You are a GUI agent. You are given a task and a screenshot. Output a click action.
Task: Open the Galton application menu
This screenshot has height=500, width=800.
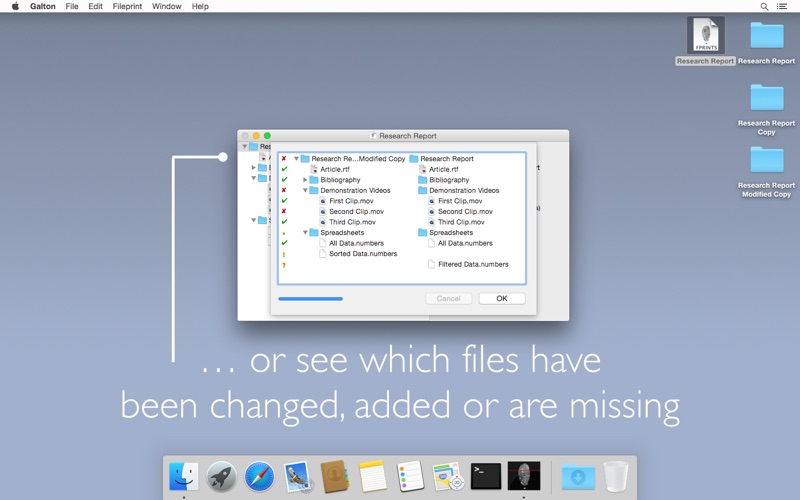[43, 6]
